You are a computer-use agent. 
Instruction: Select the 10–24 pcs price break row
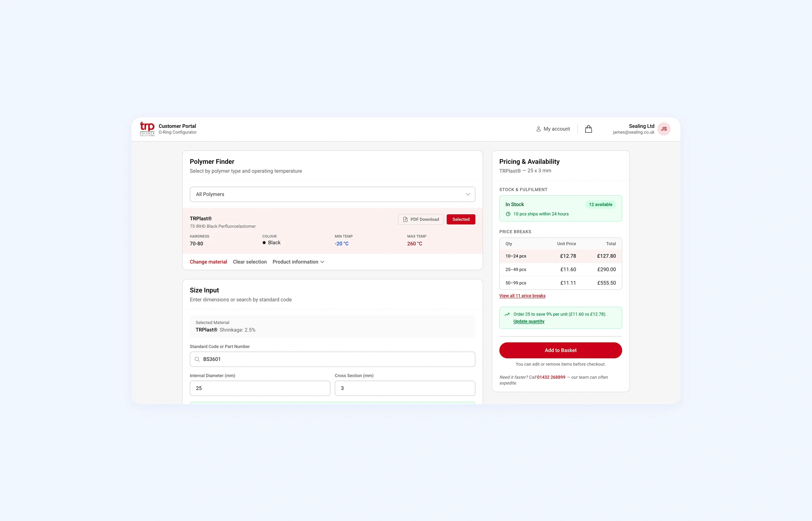coord(560,256)
